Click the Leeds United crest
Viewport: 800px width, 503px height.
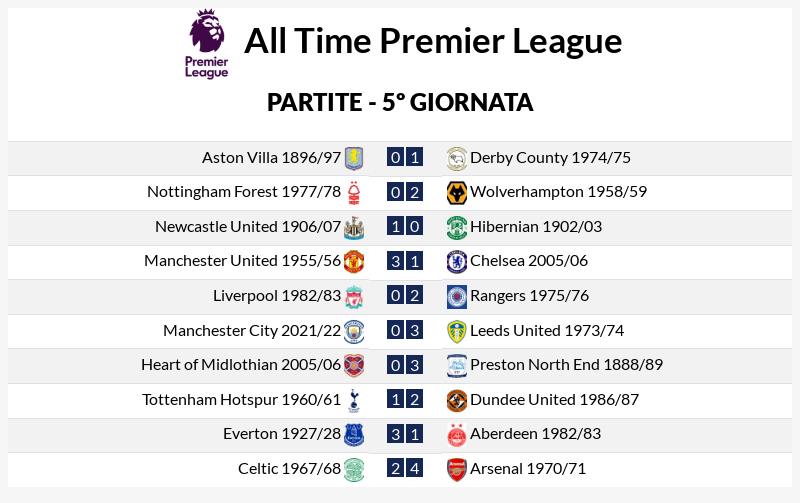point(457,331)
